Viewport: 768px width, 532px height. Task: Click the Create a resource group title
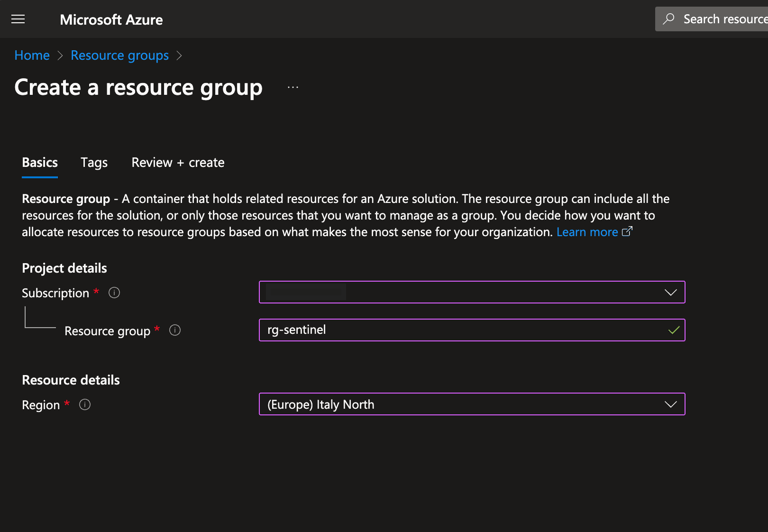point(138,87)
